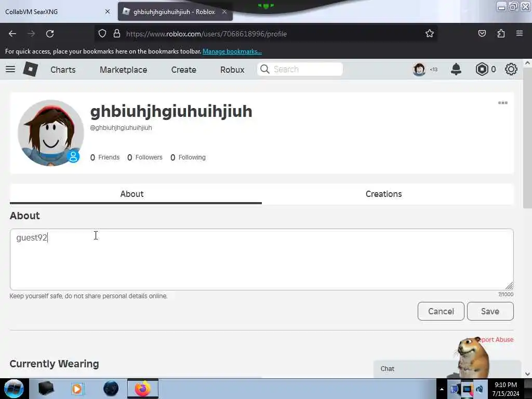This screenshot has width=532, height=399.
Task: Open the Marketplace page
Action: click(x=124, y=70)
